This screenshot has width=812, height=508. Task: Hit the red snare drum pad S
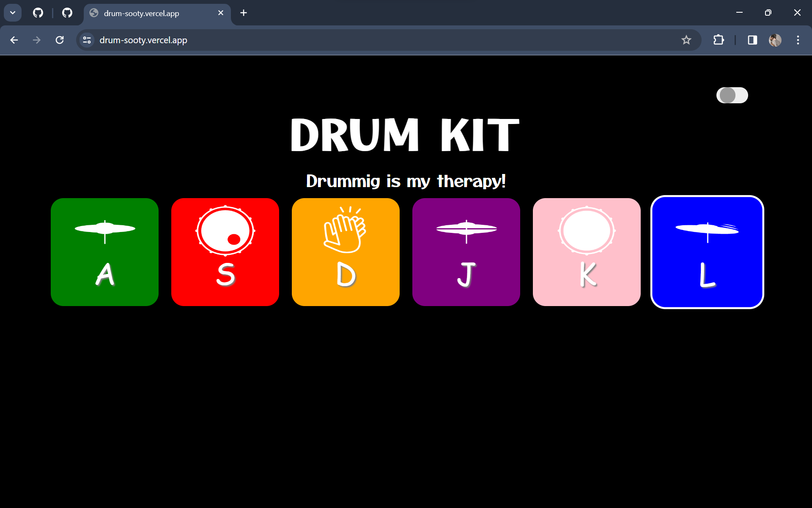225,252
